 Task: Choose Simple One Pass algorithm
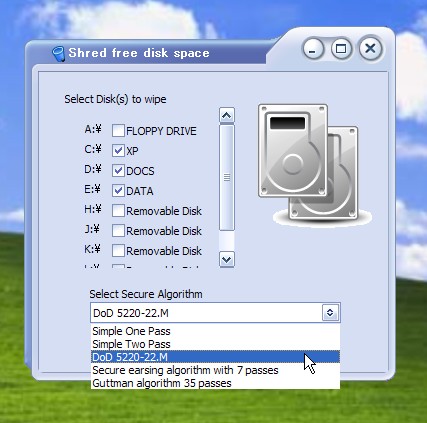click(x=215, y=331)
